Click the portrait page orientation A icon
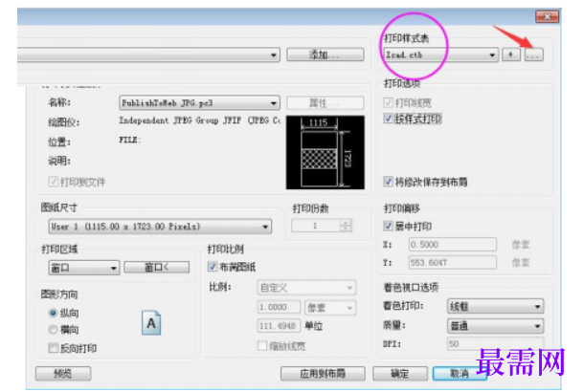This screenshot has height=392, width=583. click(x=151, y=323)
